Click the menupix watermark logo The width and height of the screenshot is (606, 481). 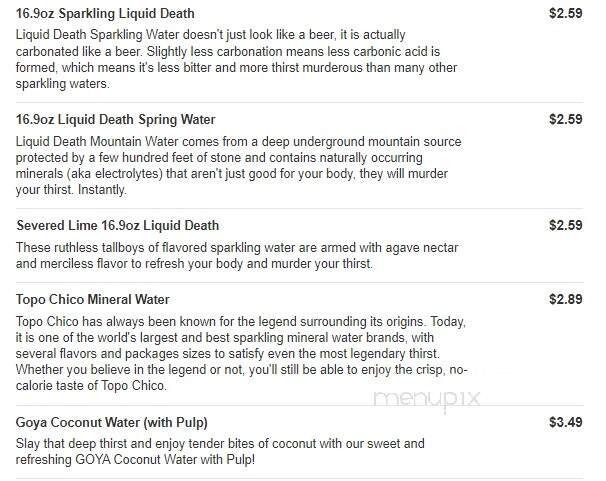(x=427, y=399)
